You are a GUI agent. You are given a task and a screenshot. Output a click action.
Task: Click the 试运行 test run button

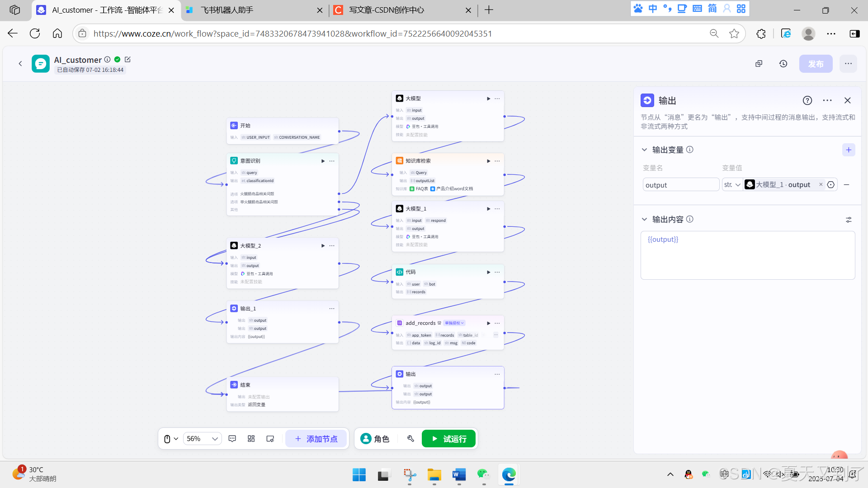coord(448,439)
